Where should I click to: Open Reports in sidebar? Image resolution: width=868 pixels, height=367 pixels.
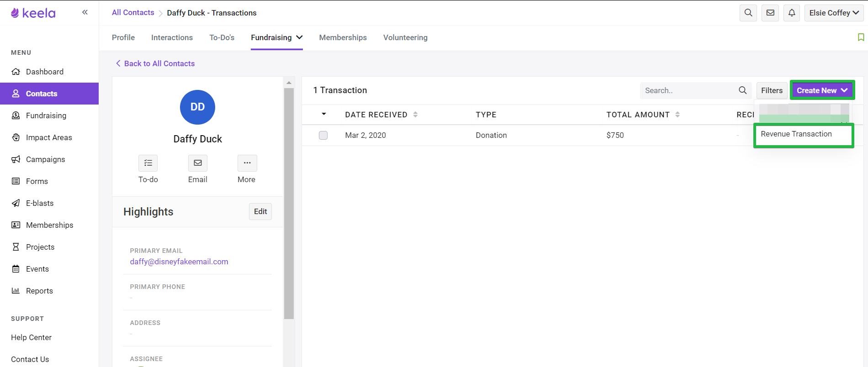[x=49, y=291]
